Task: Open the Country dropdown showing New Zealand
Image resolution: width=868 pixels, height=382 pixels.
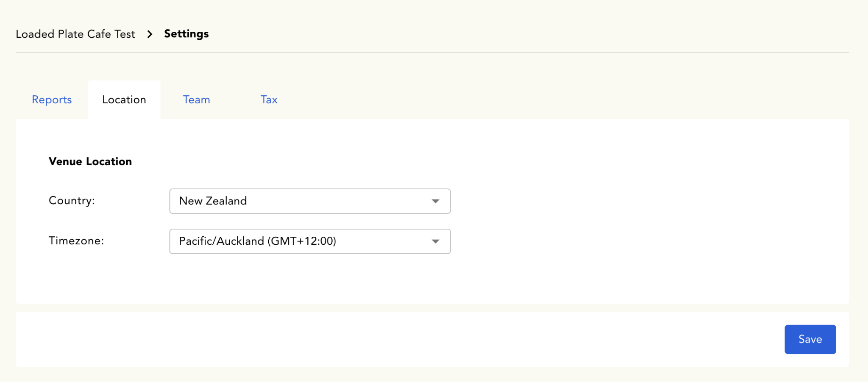Action: 310,201
